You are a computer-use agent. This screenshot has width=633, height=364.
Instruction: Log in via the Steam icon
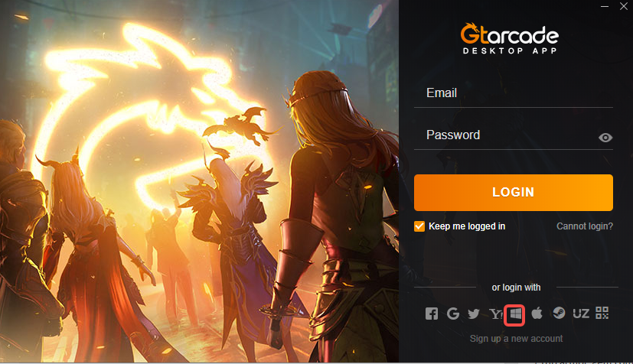tap(559, 314)
